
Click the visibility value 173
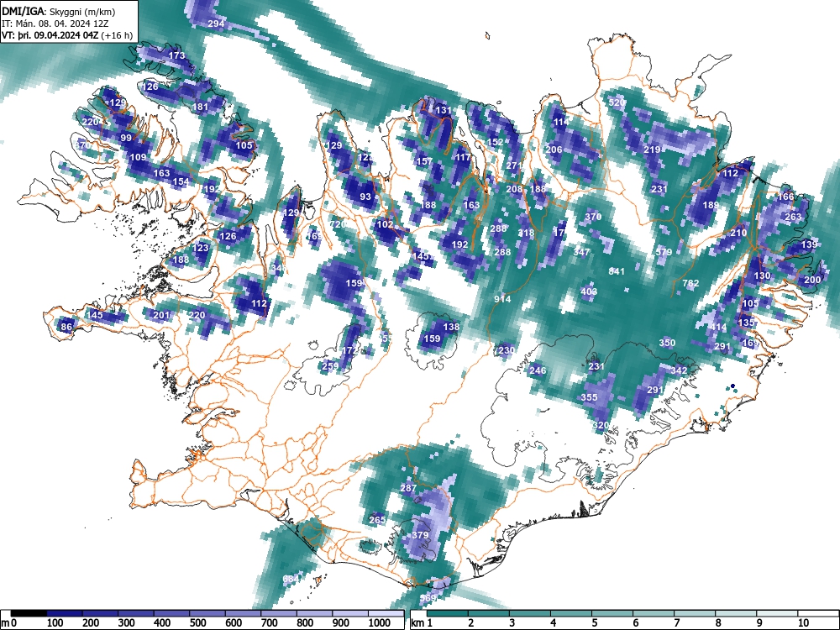click(x=176, y=55)
